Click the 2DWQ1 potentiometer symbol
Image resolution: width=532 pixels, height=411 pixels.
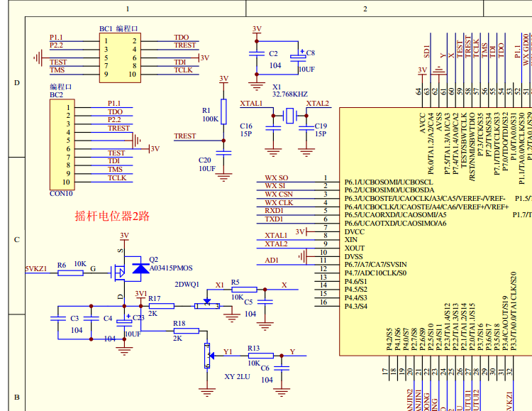(x=207, y=305)
